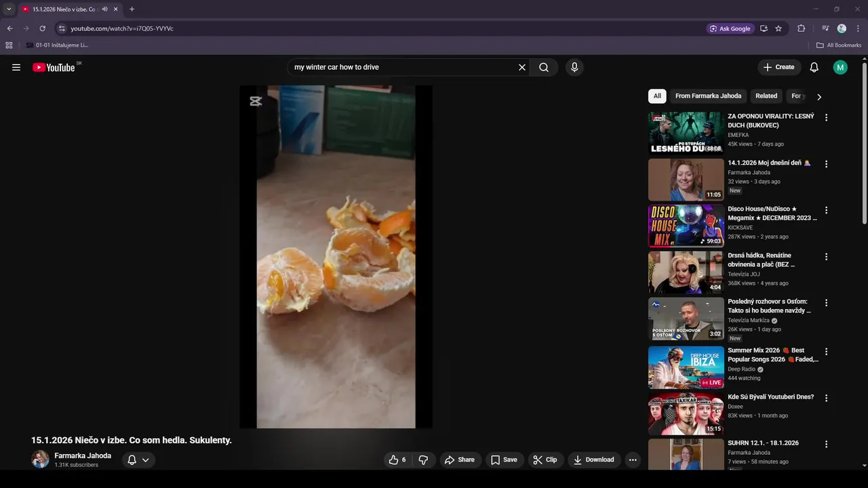Close the YouTube browser tab

pos(115,9)
